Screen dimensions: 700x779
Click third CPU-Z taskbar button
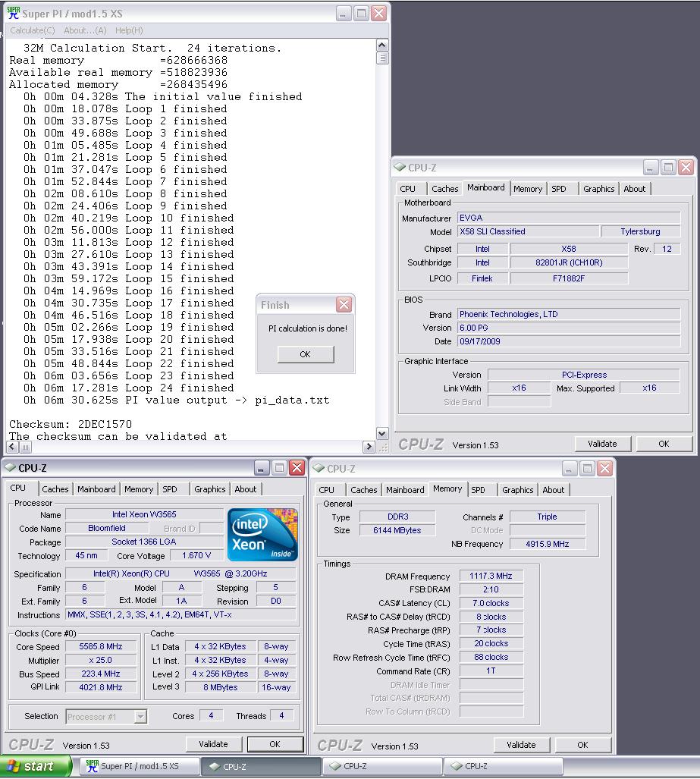(x=504, y=766)
